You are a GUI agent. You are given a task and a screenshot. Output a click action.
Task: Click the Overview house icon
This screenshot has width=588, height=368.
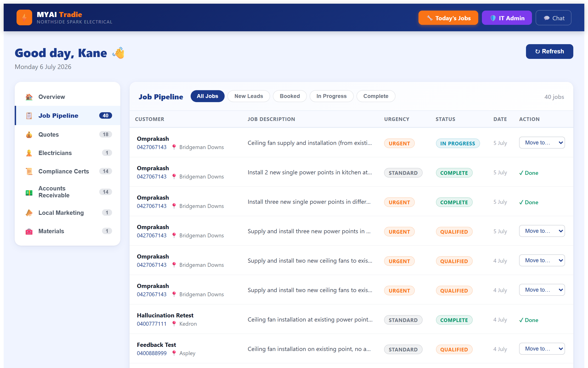(x=29, y=97)
